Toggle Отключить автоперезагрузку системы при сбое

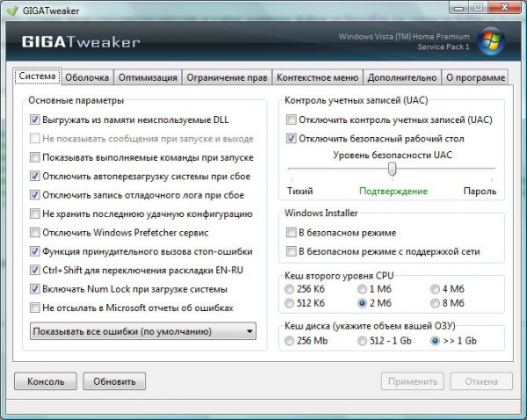click(x=35, y=176)
